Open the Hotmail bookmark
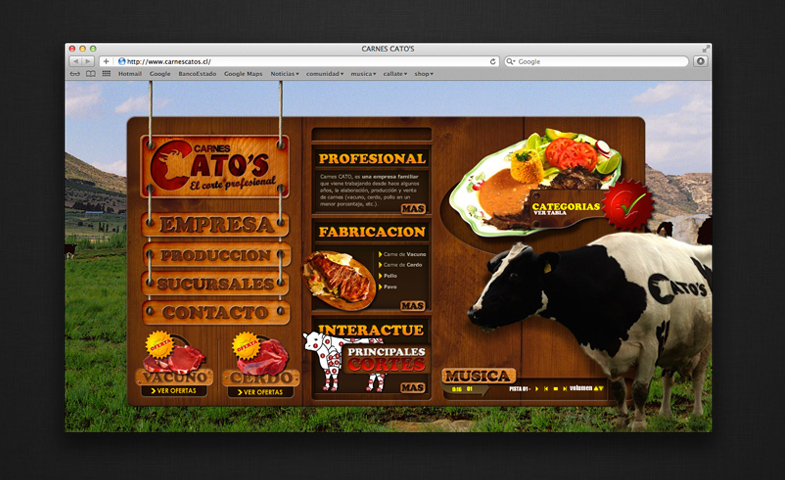This screenshot has width=785, height=480. 130,74
